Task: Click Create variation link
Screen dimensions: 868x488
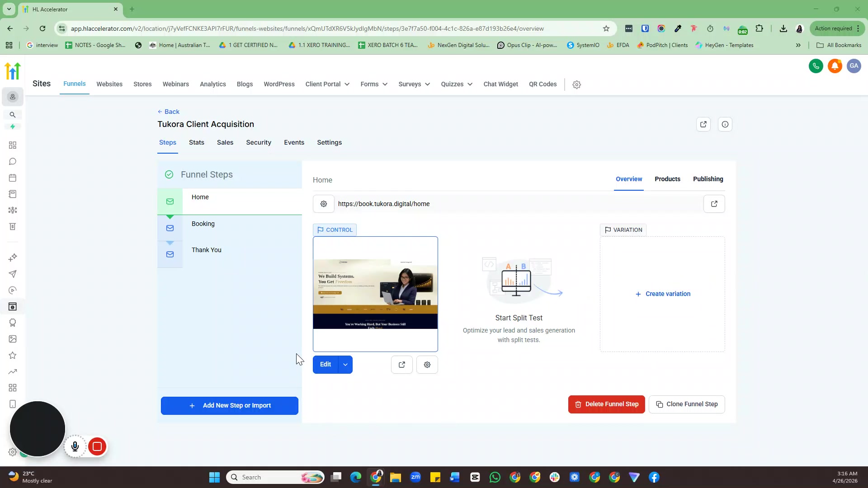Action: pos(663,294)
